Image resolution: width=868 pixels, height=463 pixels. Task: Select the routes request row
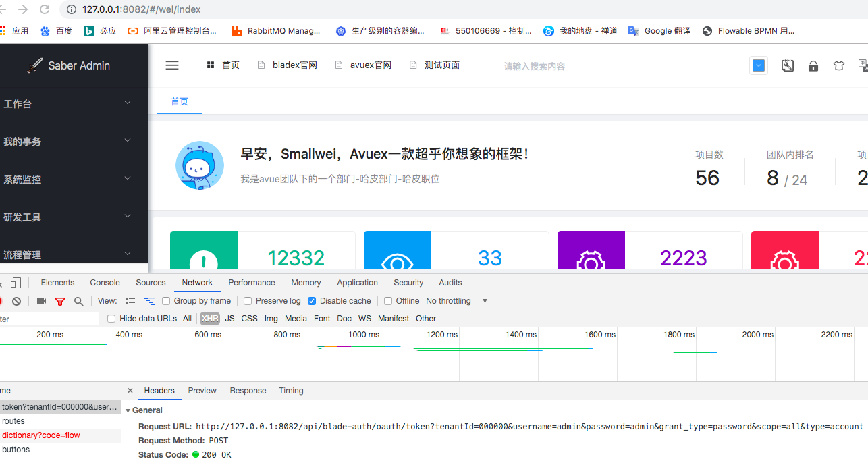pos(61,421)
